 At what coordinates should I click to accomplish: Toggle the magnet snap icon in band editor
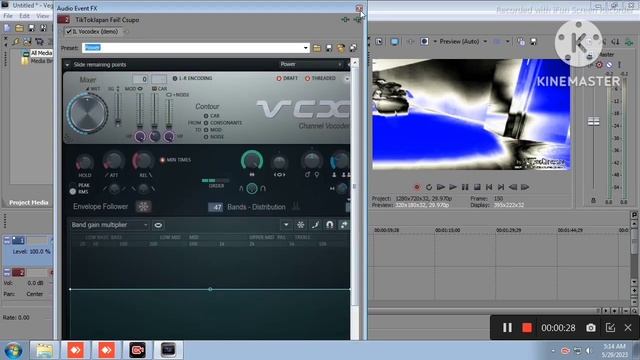[329, 225]
